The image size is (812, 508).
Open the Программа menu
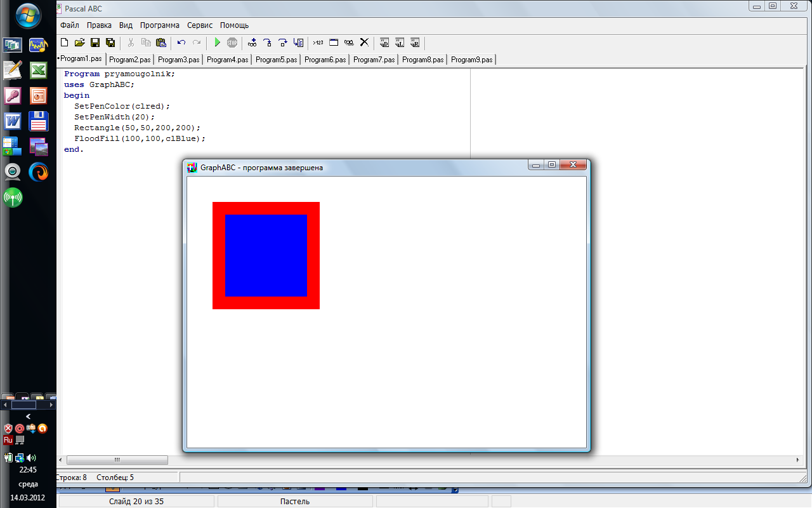pos(160,25)
